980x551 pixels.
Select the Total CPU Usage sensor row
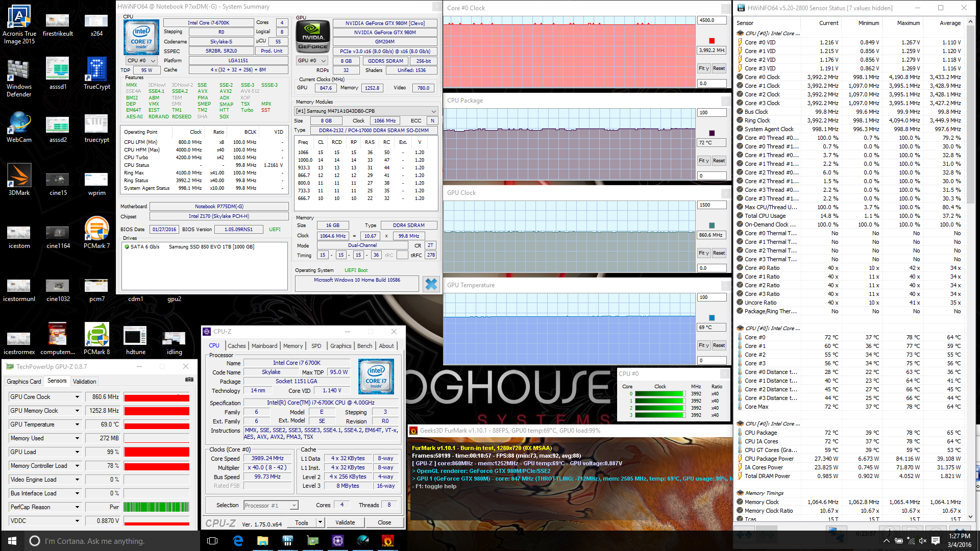point(850,216)
